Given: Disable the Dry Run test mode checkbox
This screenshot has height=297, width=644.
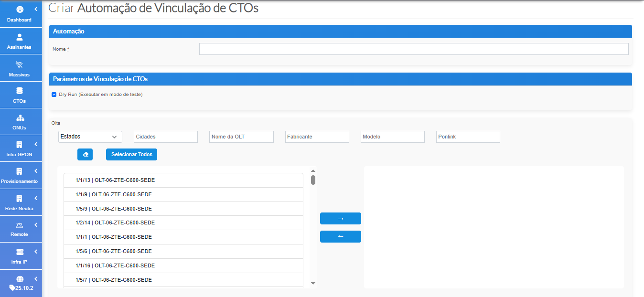Looking at the screenshot, I should [x=54, y=94].
